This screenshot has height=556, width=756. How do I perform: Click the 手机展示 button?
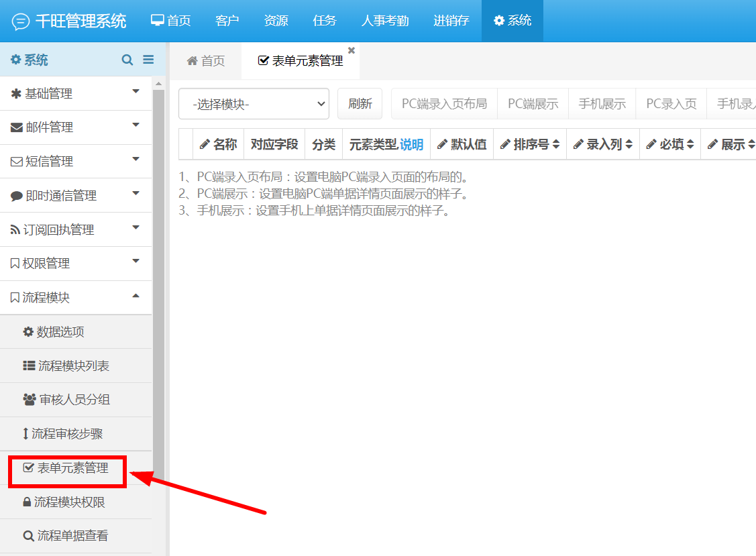pos(602,104)
